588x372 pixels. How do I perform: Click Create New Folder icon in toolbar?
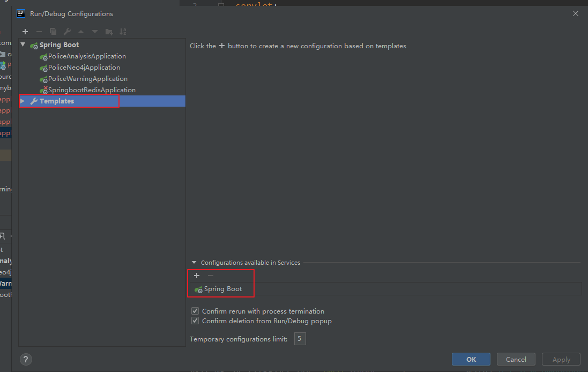(109, 32)
